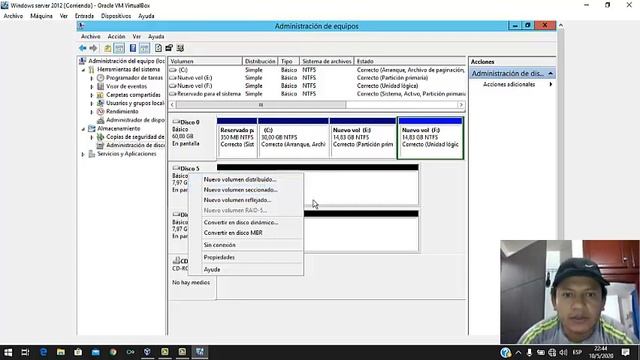Select Administración de discos tree node
The height and width of the screenshot is (360, 640).
[135, 145]
